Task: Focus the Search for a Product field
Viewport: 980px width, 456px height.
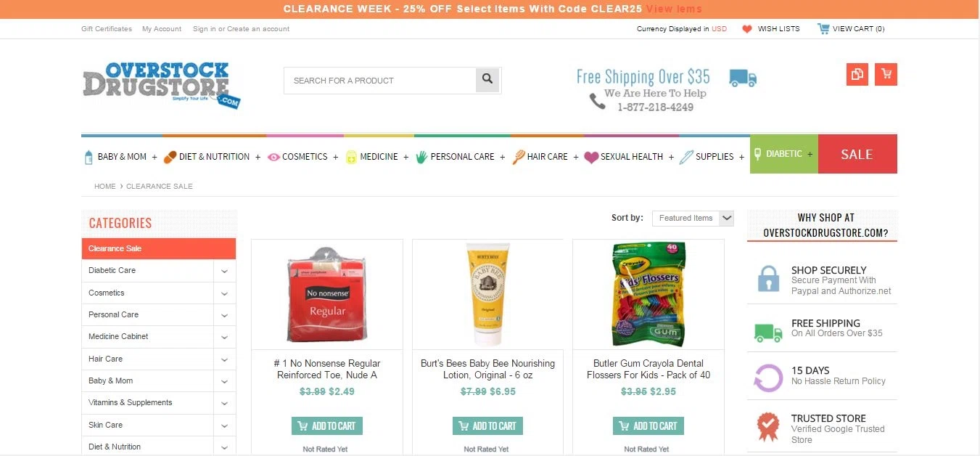Action: click(380, 81)
